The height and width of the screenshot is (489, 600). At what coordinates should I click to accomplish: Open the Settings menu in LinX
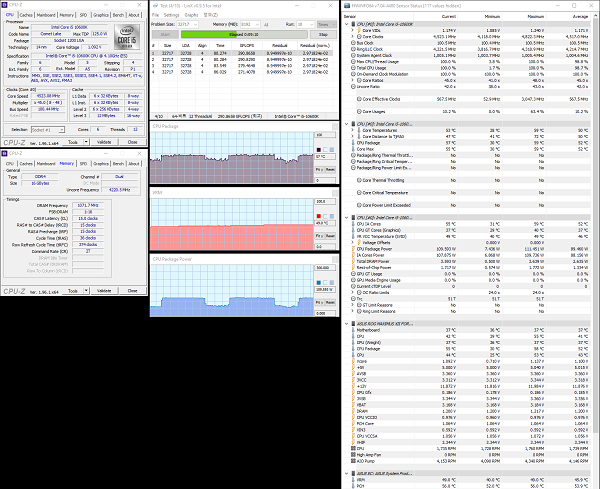pos(171,15)
